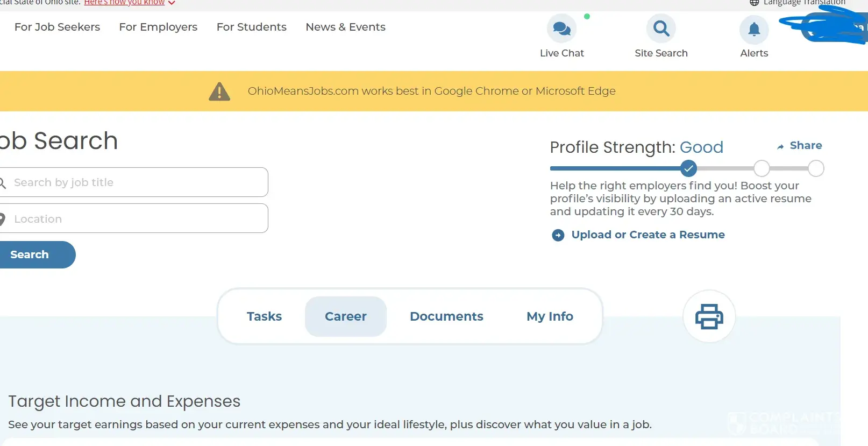
Task: Switch to the Tasks tab
Action: click(264, 316)
